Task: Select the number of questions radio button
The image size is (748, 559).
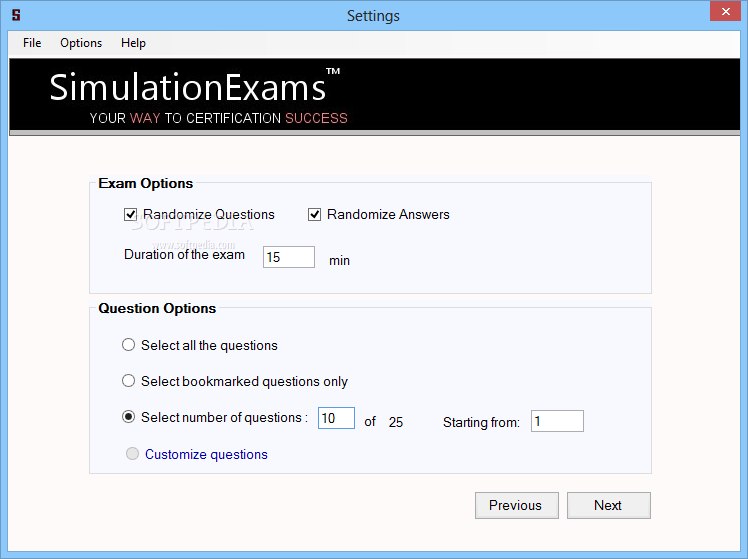Action: click(128, 417)
